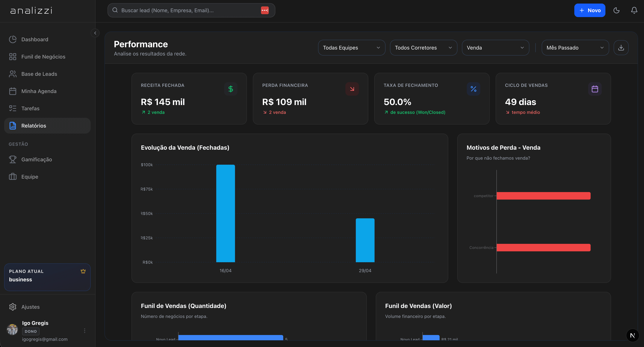Click the Plano Atual business card
644x347 pixels.
47,277
